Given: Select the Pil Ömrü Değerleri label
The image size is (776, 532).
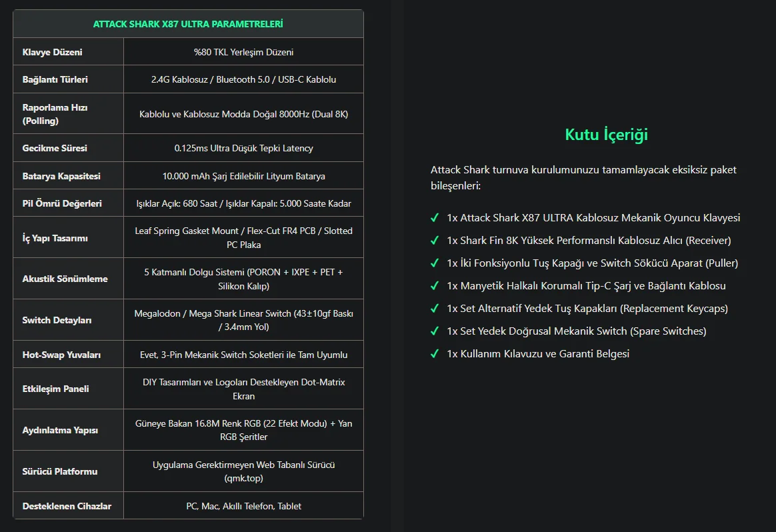Looking at the screenshot, I should coord(62,203).
